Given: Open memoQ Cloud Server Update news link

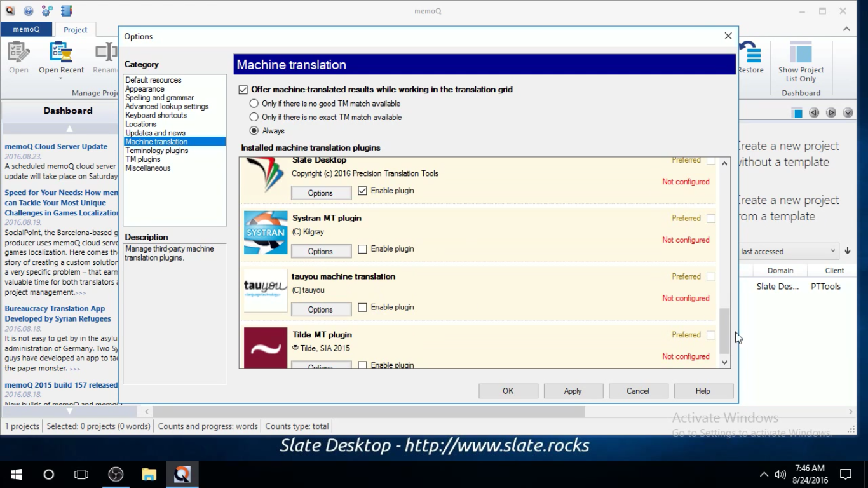Looking at the screenshot, I should [x=56, y=146].
